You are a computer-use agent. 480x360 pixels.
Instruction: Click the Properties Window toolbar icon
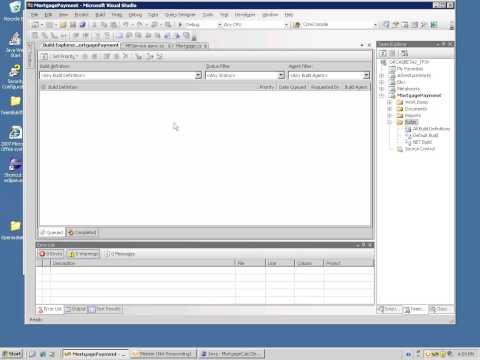[396, 25]
